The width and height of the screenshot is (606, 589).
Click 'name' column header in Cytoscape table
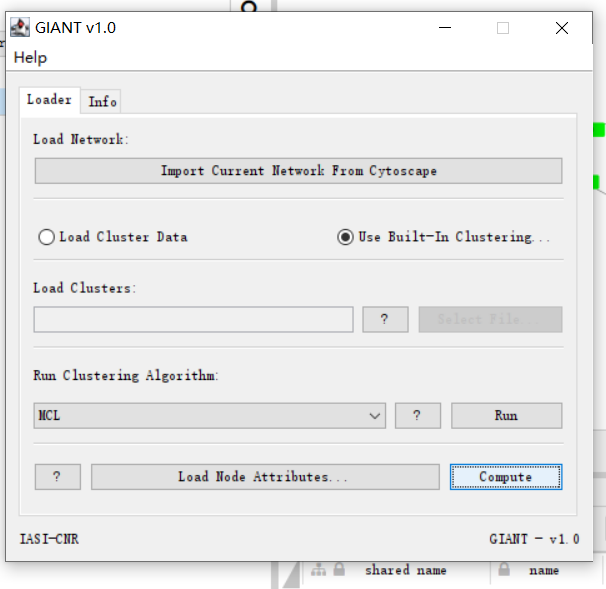tap(544, 570)
